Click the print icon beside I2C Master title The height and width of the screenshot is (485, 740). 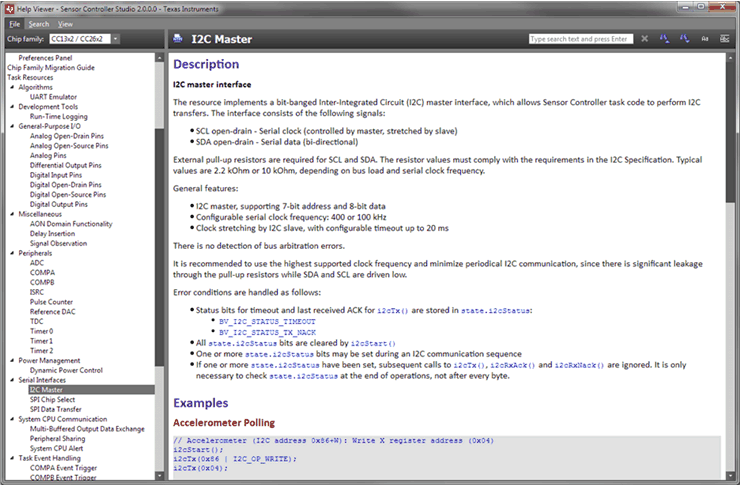coord(178,39)
